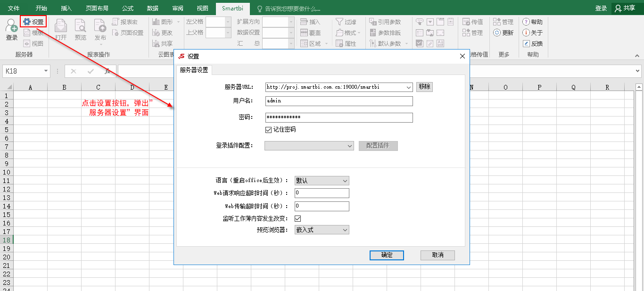
Task: Open the 文件 tab
Action: pyautogui.click(x=14, y=8)
